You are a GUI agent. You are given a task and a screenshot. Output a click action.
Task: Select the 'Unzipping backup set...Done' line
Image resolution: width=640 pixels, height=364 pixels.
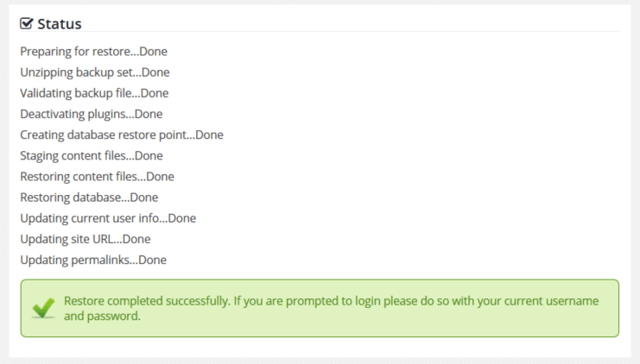point(94,72)
